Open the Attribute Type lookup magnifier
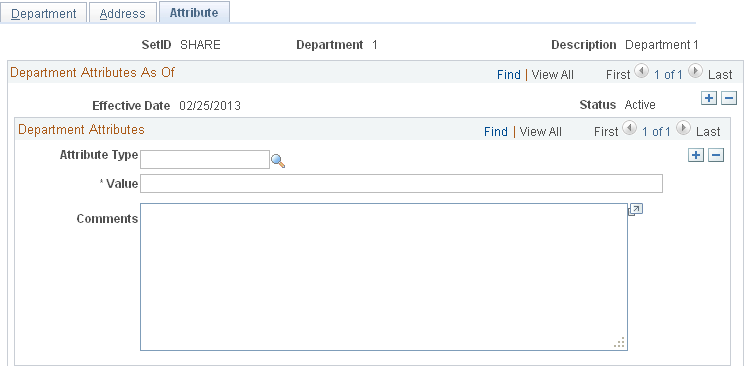Image resolution: width=745 pixels, height=366 pixels. (278, 161)
